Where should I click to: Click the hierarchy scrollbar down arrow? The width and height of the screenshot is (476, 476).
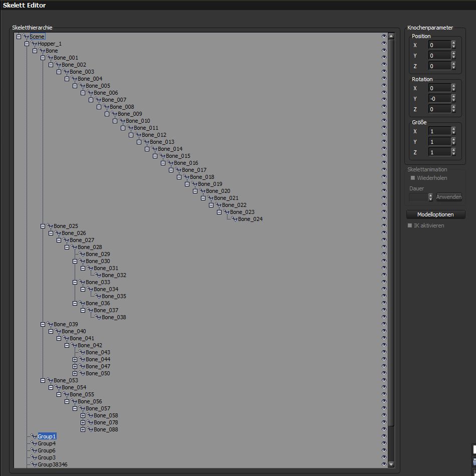[391, 464]
